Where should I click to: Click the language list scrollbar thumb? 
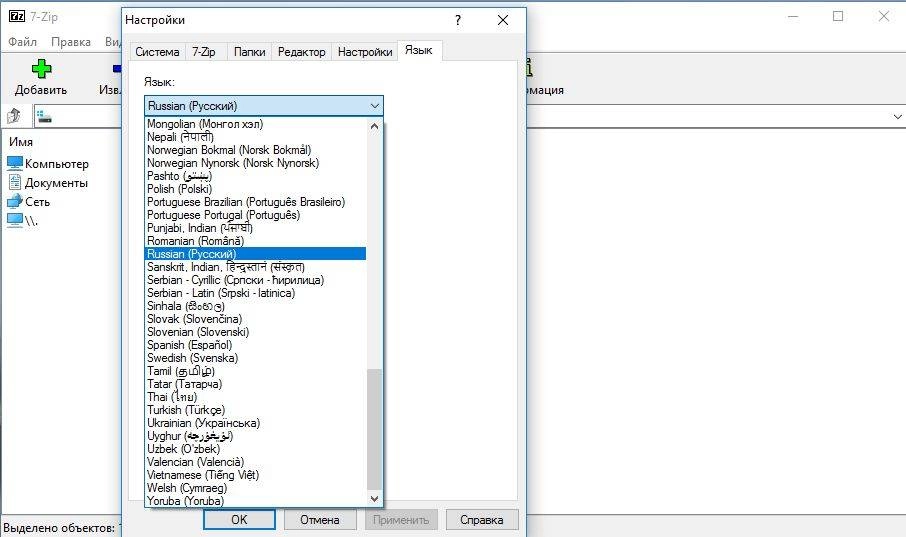[374, 429]
